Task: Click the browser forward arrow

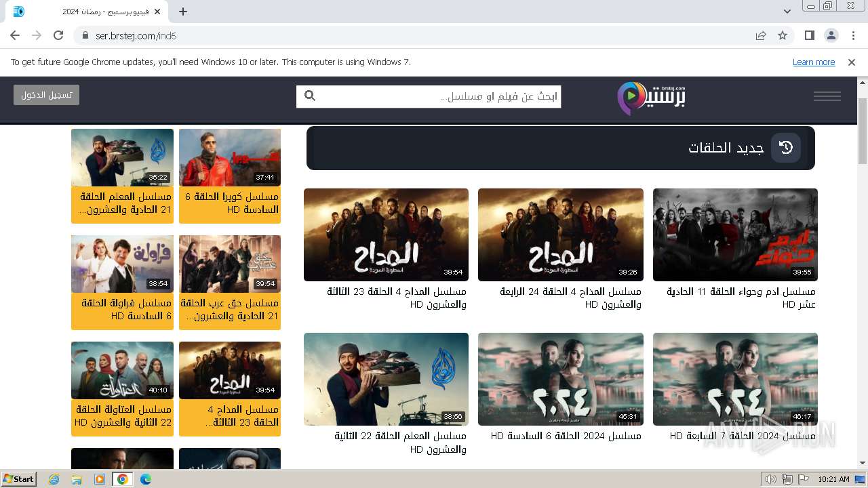Action: tap(37, 36)
